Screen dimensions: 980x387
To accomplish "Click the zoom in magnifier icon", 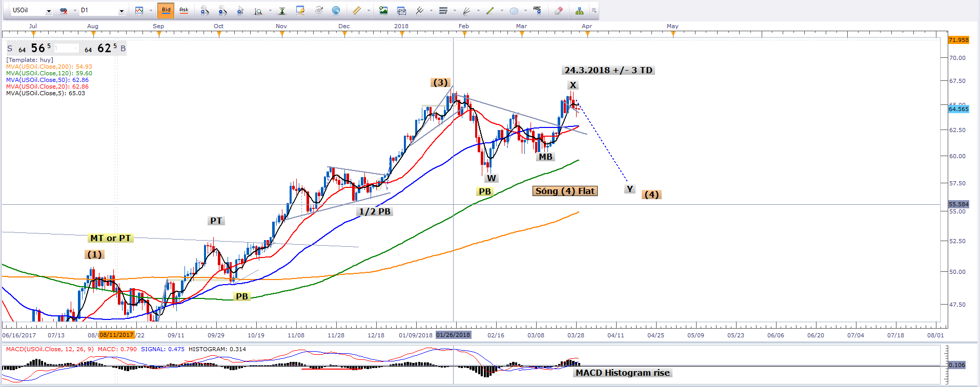I will (x=205, y=10).
